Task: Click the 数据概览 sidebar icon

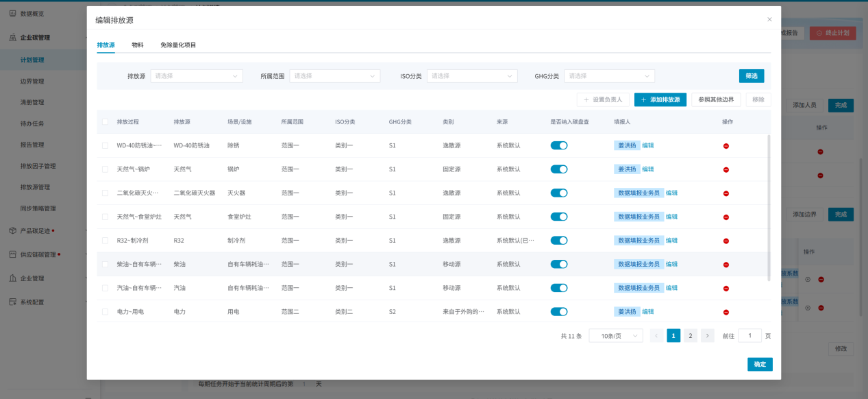Action: click(12, 13)
